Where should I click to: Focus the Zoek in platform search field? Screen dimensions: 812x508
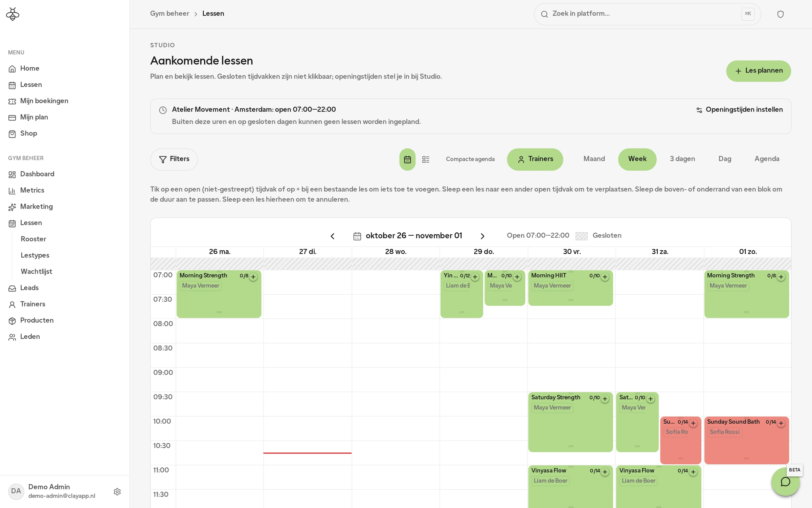point(647,14)
